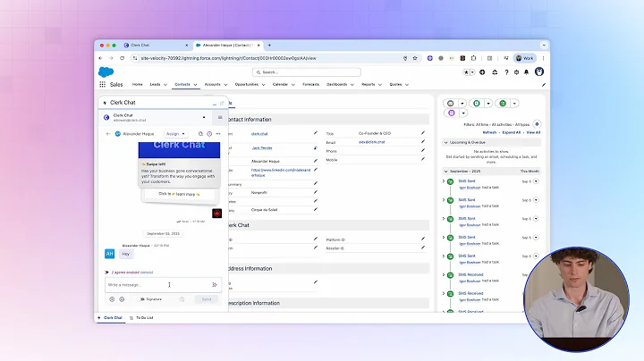
Task: Expand the first SMS Sent activity
Action: click(444, 180)
